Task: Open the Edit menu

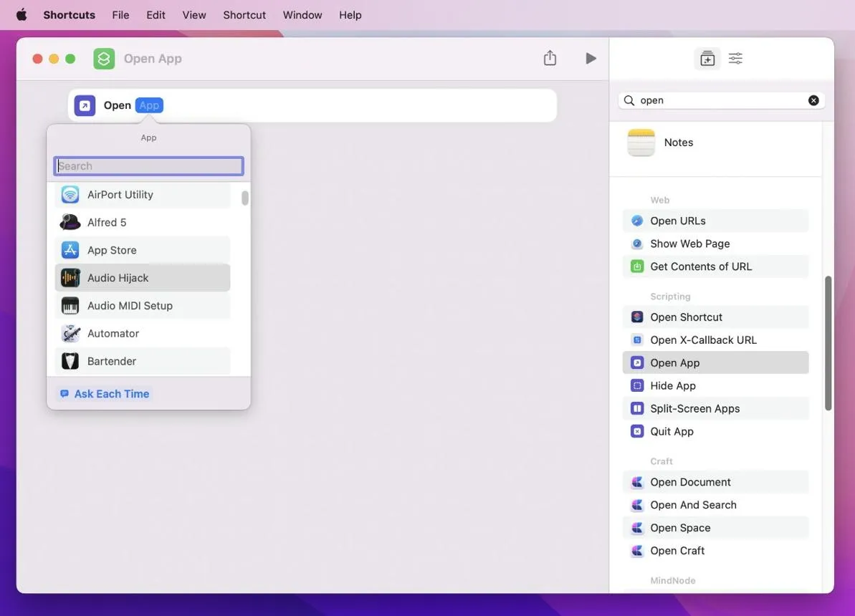Action: (x=156, y=15)
